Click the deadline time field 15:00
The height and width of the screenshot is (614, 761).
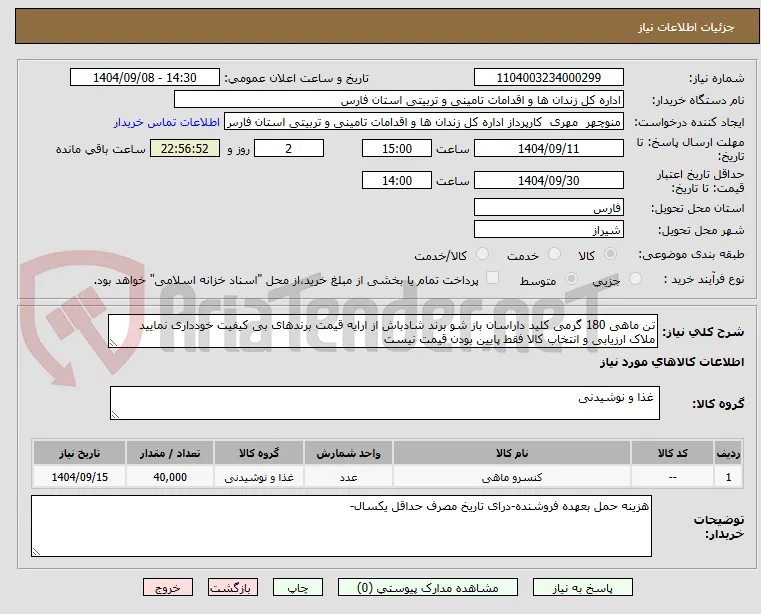397,149
